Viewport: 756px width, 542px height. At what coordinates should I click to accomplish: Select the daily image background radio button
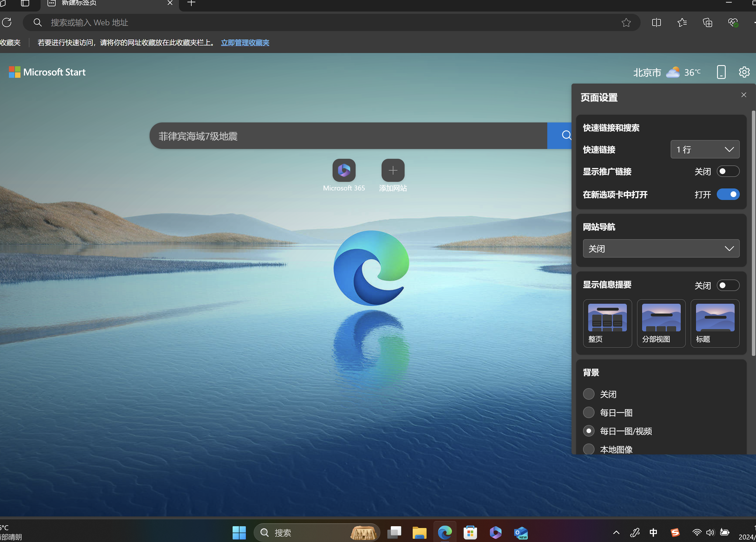pos(589,412)
